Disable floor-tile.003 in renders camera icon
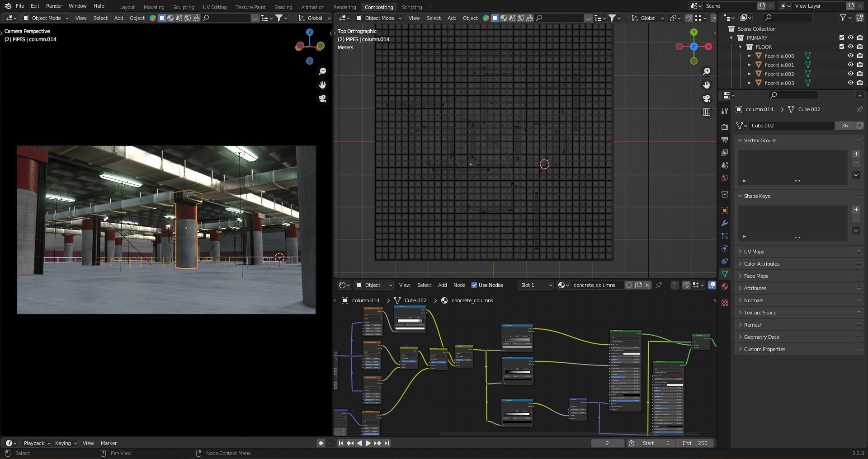 859,83
